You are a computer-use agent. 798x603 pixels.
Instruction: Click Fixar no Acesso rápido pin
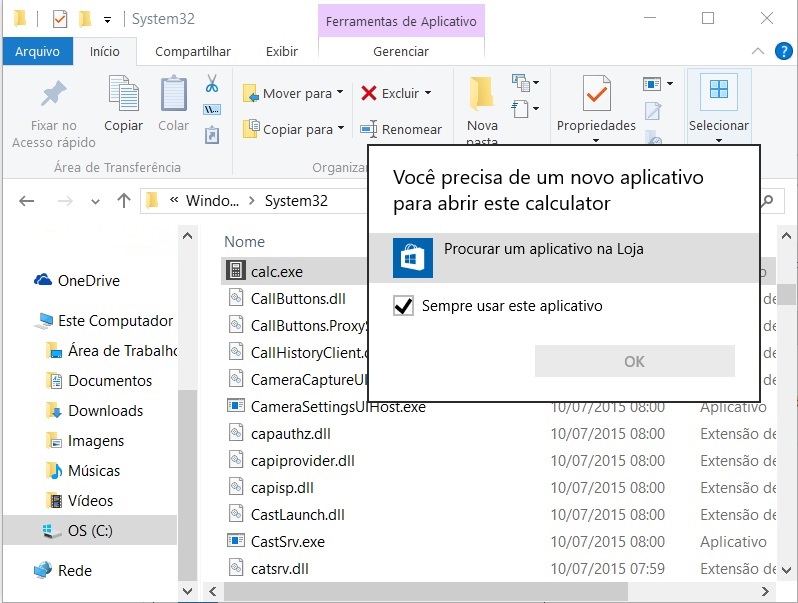[x=53, y=94]
